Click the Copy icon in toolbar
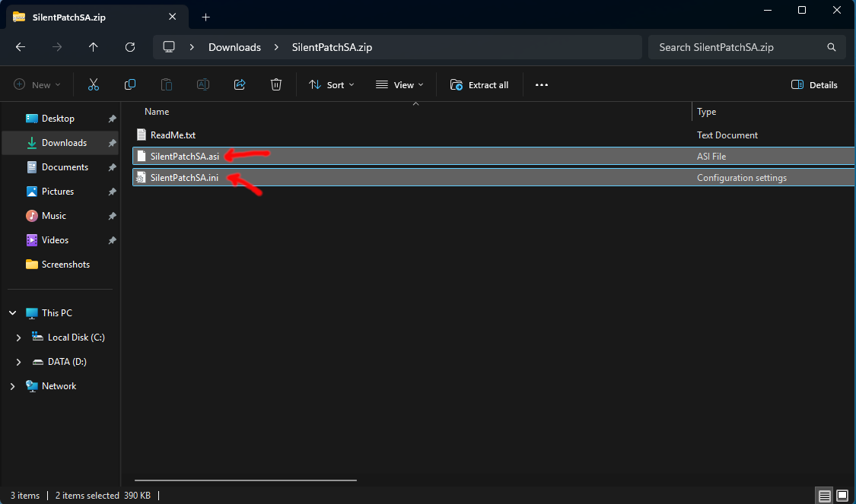Viewport: 856px width, 504px height. [130, 84]
